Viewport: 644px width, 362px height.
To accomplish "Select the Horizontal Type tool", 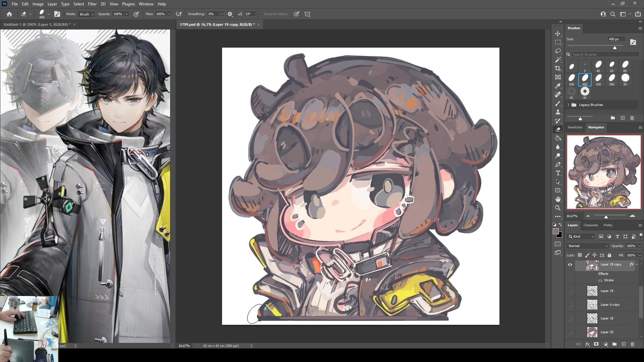I will pos(558,173).
